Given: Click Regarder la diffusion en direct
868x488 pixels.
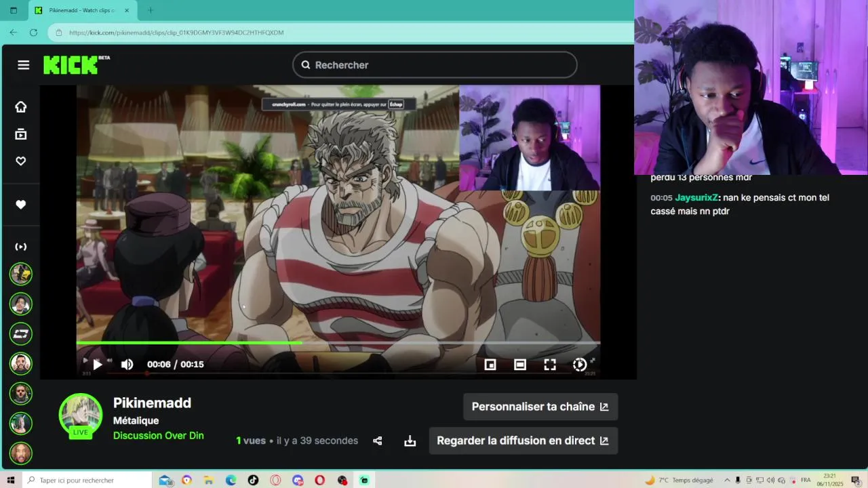Looking at the screenshot, I should (524, 441).
